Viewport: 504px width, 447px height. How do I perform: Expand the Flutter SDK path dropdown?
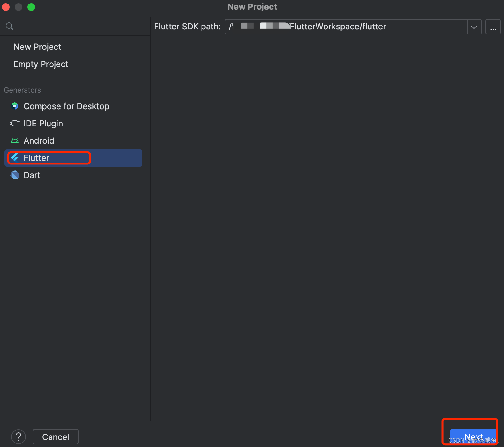tap(474, 27)
